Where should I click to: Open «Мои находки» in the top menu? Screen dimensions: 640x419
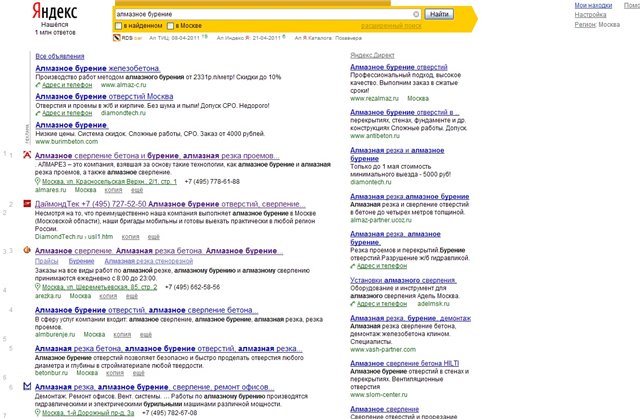[593, 5]
